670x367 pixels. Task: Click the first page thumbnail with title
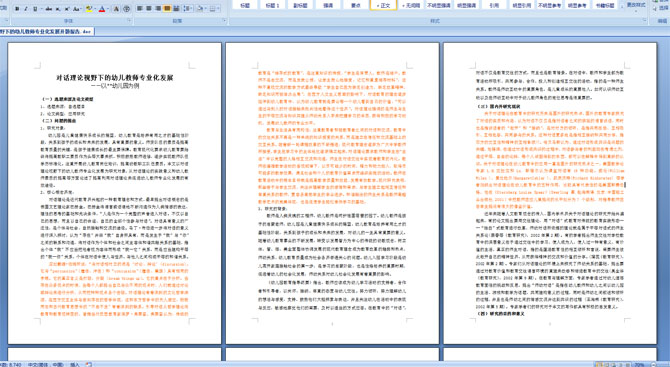(x=115, y=193)
